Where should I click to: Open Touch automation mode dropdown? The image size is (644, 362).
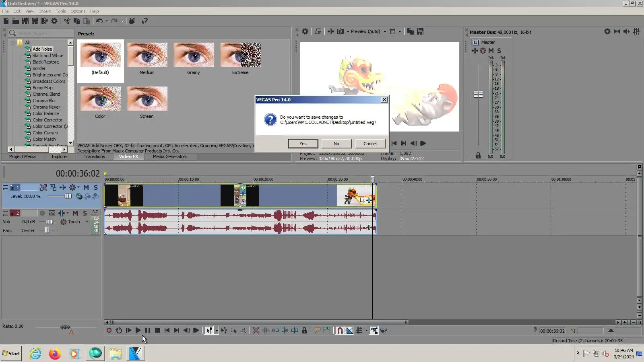click(x=87, y=222)
